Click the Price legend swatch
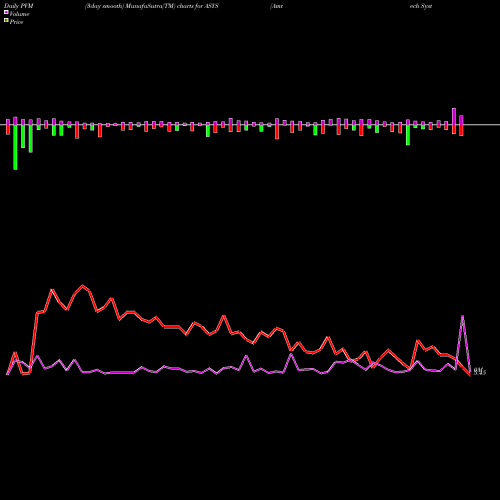 click(x=6, y=21)
